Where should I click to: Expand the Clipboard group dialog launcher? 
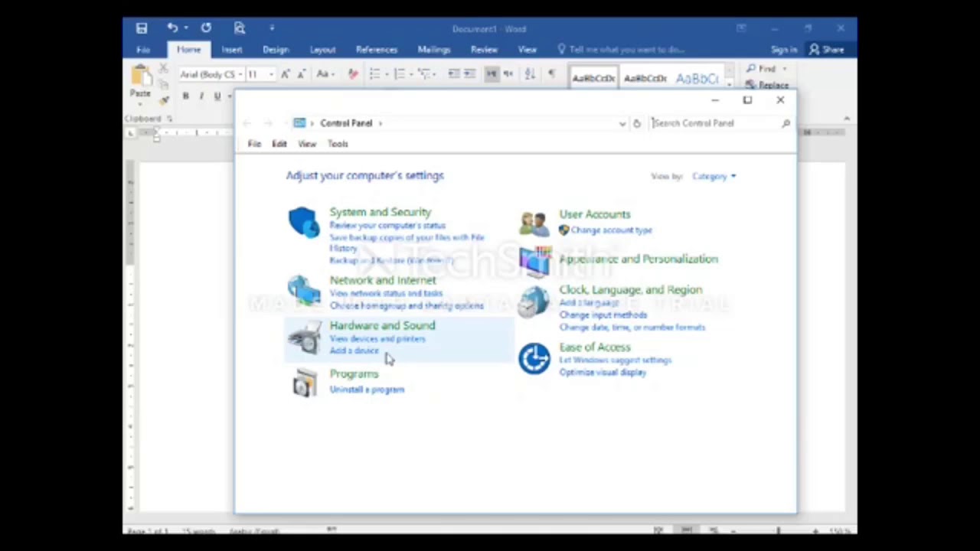click(x=169, y=119)
